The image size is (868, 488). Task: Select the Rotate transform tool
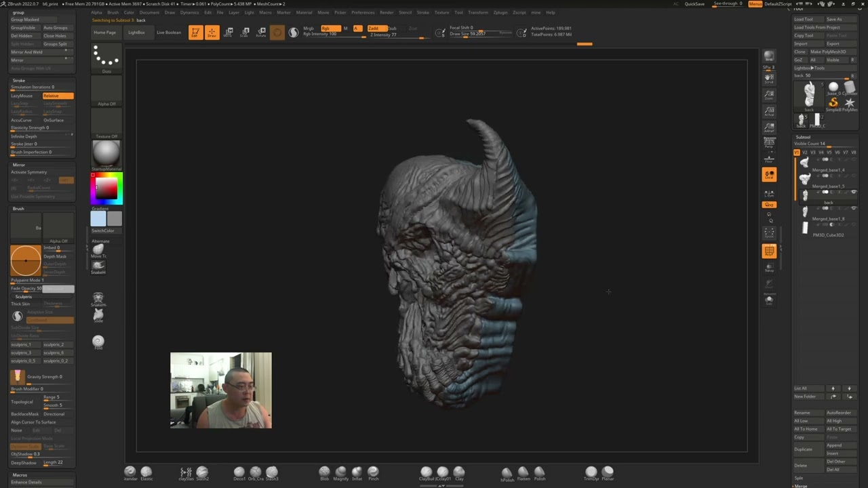[x=261, y=33]
